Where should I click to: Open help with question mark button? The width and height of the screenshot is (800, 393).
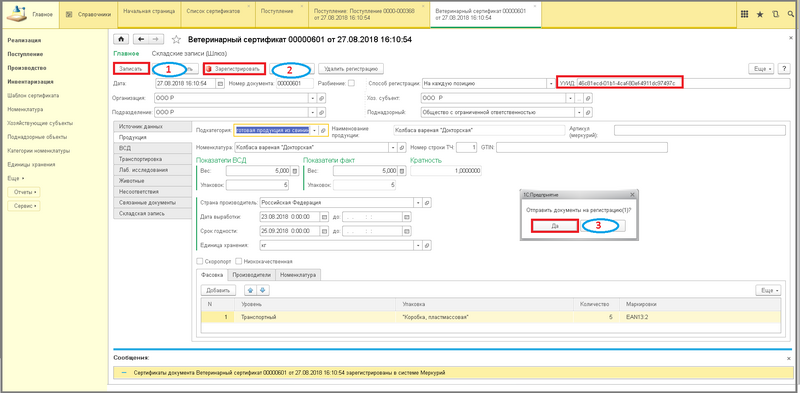click(x=784, y=68)
